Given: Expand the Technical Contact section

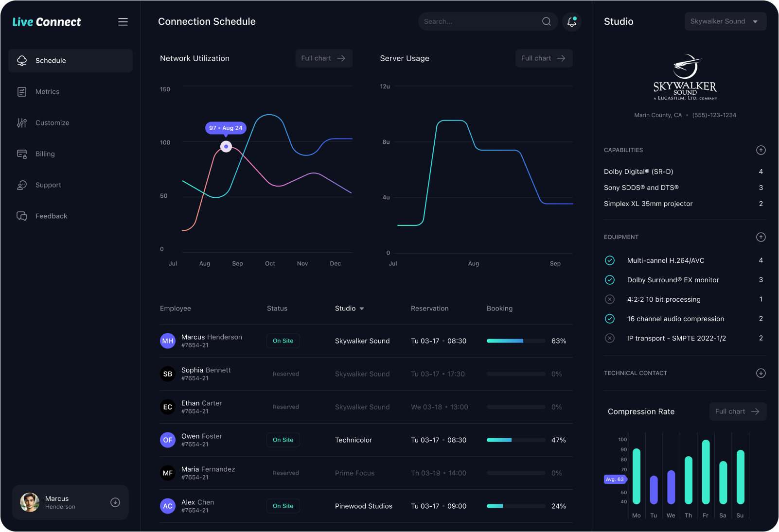Looking at the screenshot, I should pos(761,373).
